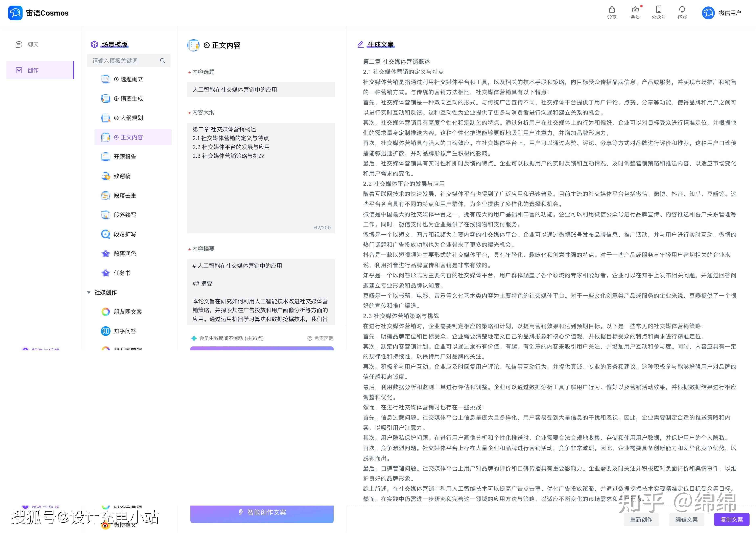Click the 段落去重 template icon
The height and width of the screenshot is (533, 756).
tap(105, 195)
